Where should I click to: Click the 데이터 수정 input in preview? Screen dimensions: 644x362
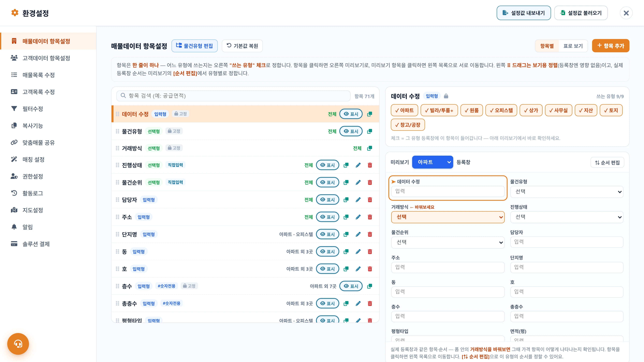pyautogui.click(x=448, y=191)
